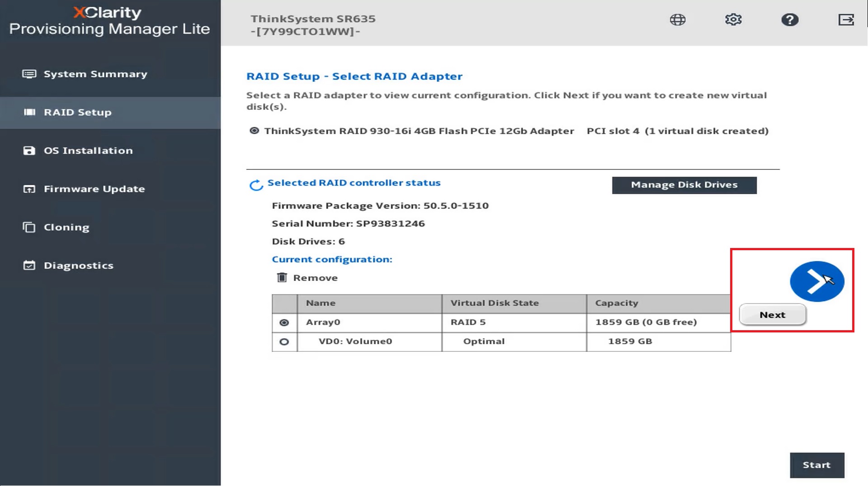Click the Start button
The width and height of the screenshot is (868, 486).
tap(817, 465)
